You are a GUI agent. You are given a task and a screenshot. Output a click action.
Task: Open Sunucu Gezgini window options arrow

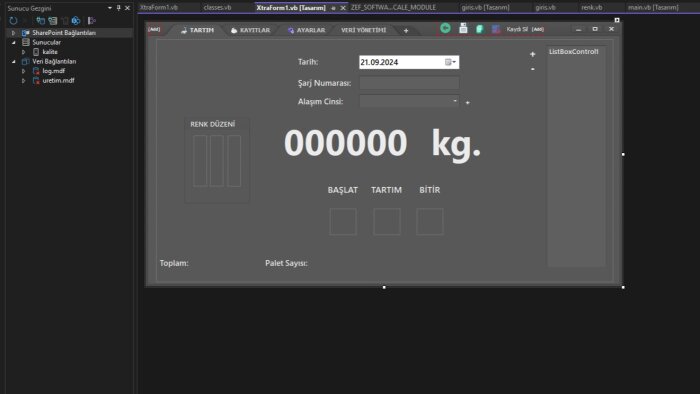(110, 8)
